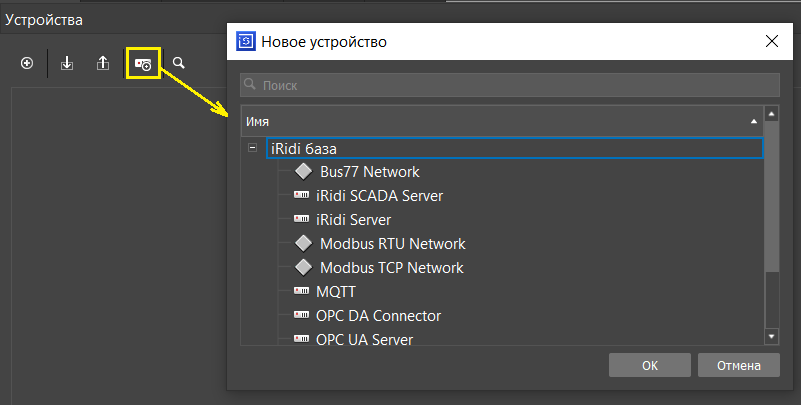Select iRidi SCADA Server in the list
Image resolution: width=801 pixels, height=405 pixels.
[x=379, y=196]
